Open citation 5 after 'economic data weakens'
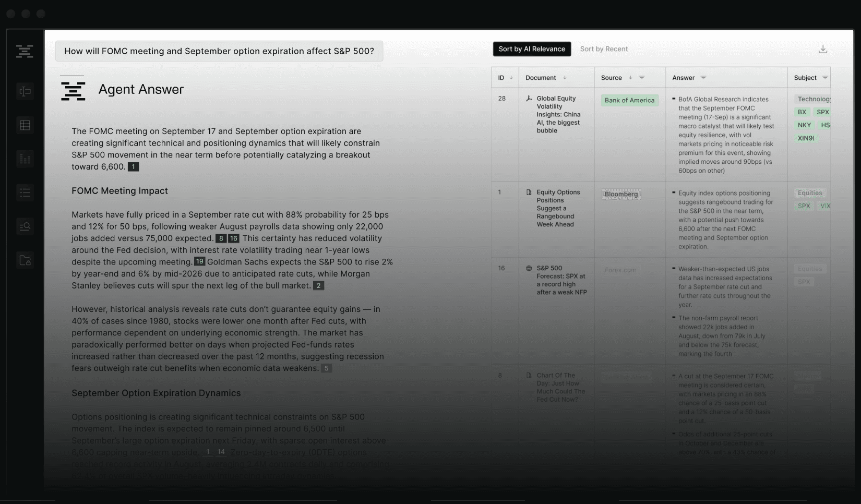The height and width of the screenshot is (504, 861). 326,368
